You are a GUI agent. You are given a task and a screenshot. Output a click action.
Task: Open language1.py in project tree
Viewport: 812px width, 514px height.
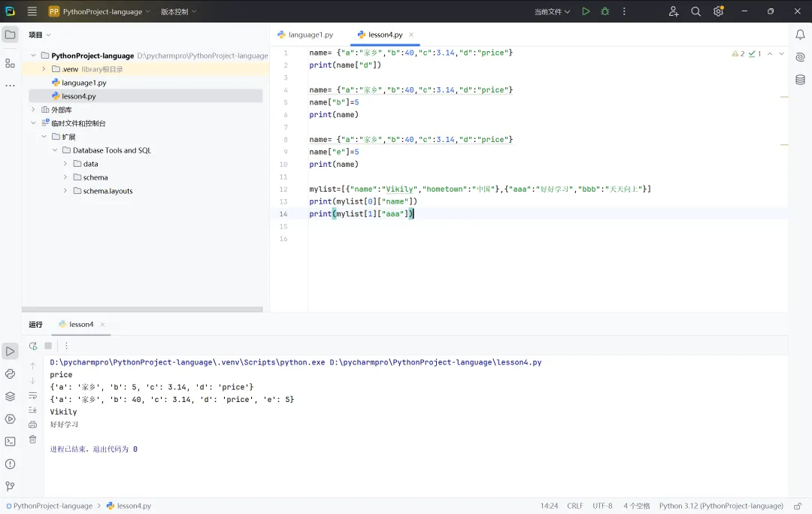(x=79, y=83)
